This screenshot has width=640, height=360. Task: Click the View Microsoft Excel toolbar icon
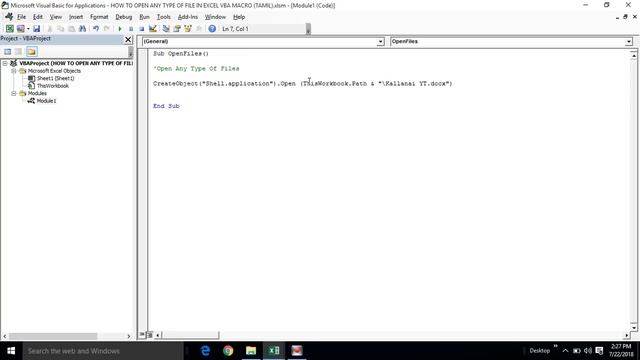pyautogui.click(x=9, y=29)
